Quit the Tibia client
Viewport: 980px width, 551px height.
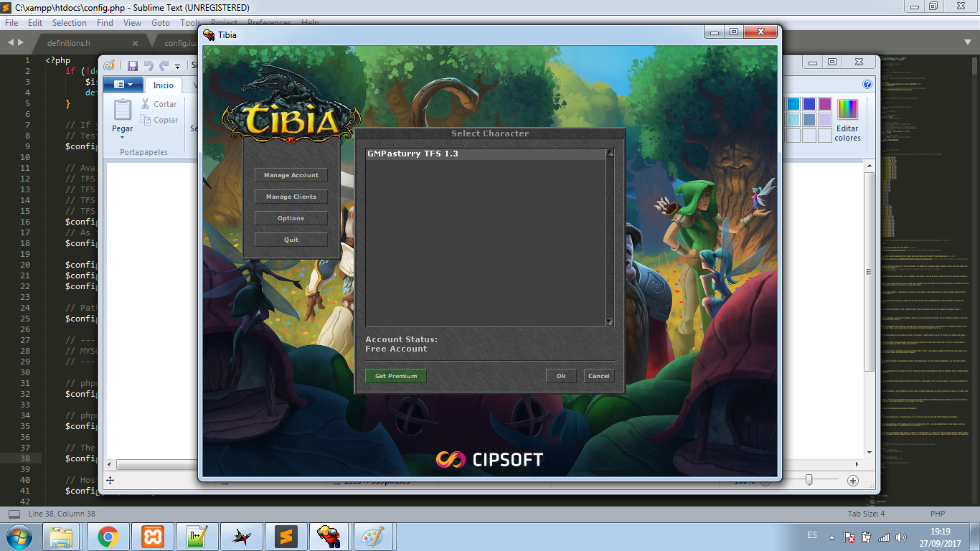point(291,240)
